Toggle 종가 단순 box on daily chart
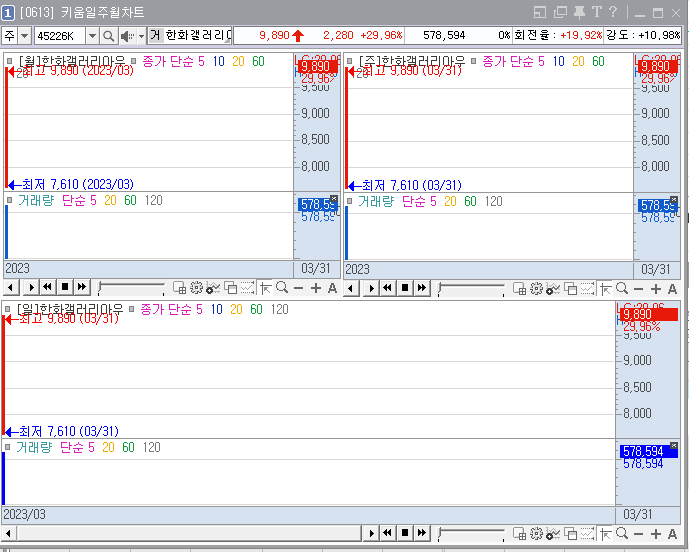The width and height of the screenshot is (689, 552). coord(131,309)
